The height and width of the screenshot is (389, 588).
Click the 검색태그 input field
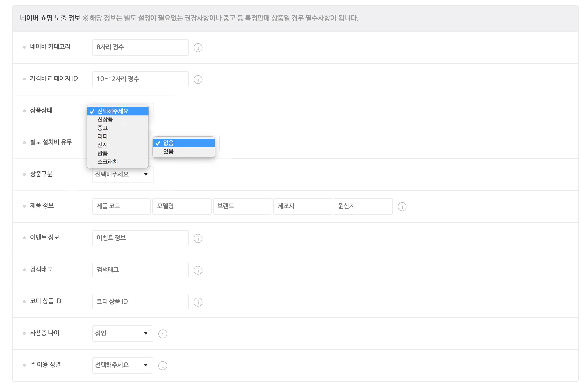coord(141,270)
